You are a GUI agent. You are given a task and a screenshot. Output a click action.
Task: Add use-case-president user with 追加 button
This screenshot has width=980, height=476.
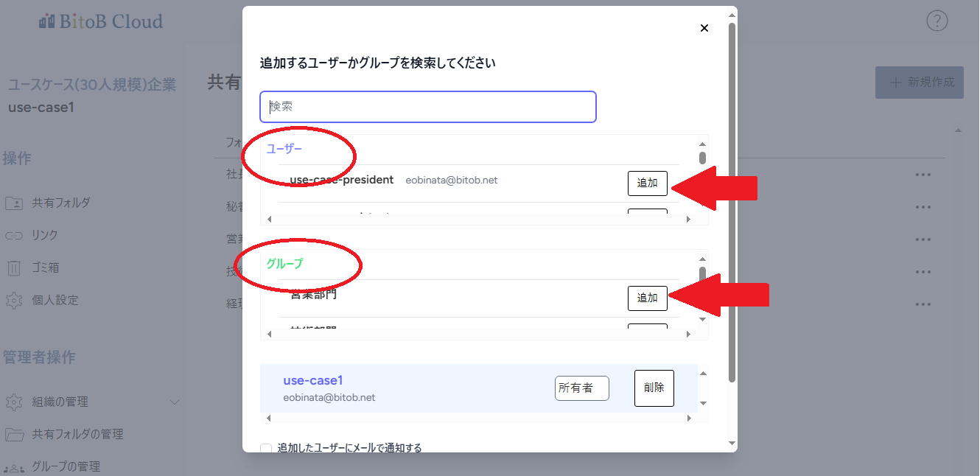click(x=647, y=183)
